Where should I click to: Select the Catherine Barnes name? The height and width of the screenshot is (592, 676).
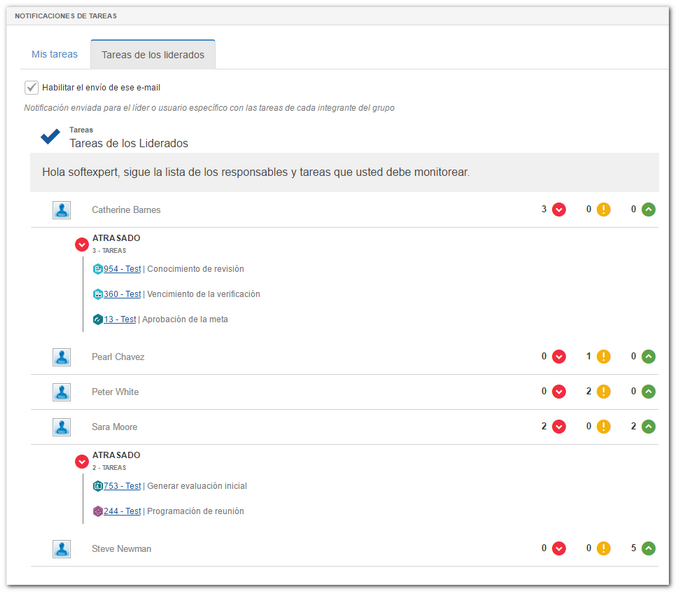tap(126, 210)
